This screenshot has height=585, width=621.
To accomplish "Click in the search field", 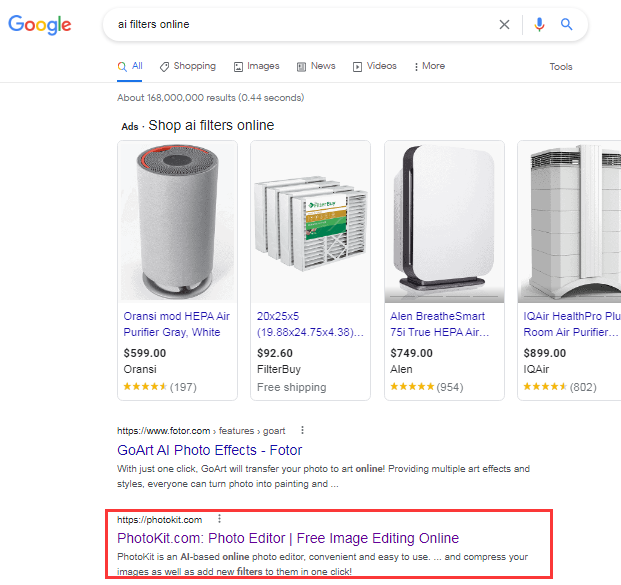I will coord(300,25).
